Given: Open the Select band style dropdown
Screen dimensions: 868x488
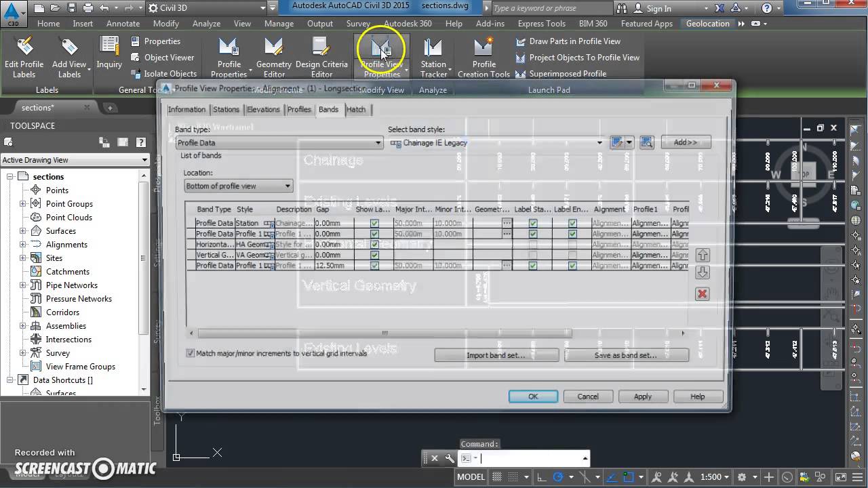Looking at the screenshot, I should (496, 143).
